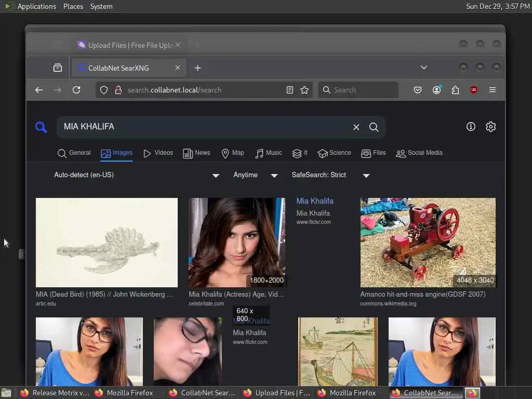532x399 pixels.
Task: Submit search with magnifier button
Action: pyautogui.click(x=374, y=127)
